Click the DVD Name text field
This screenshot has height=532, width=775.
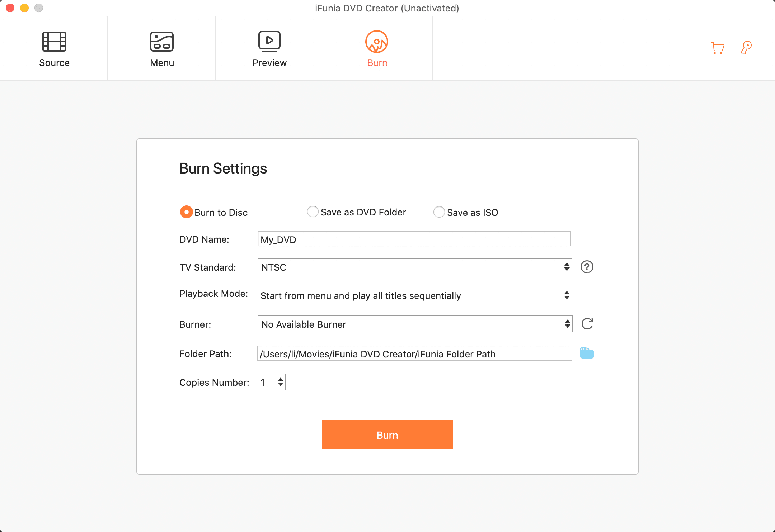click(414, 239)
